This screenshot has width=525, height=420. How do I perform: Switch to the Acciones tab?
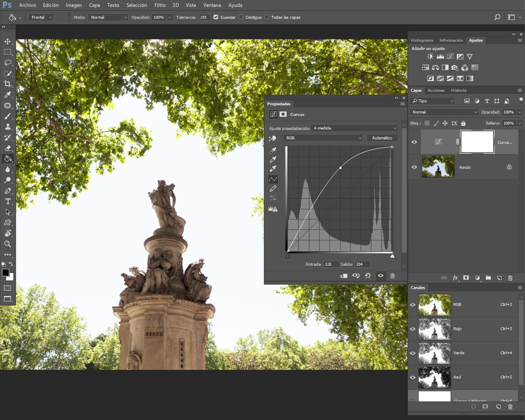point(436,90)
